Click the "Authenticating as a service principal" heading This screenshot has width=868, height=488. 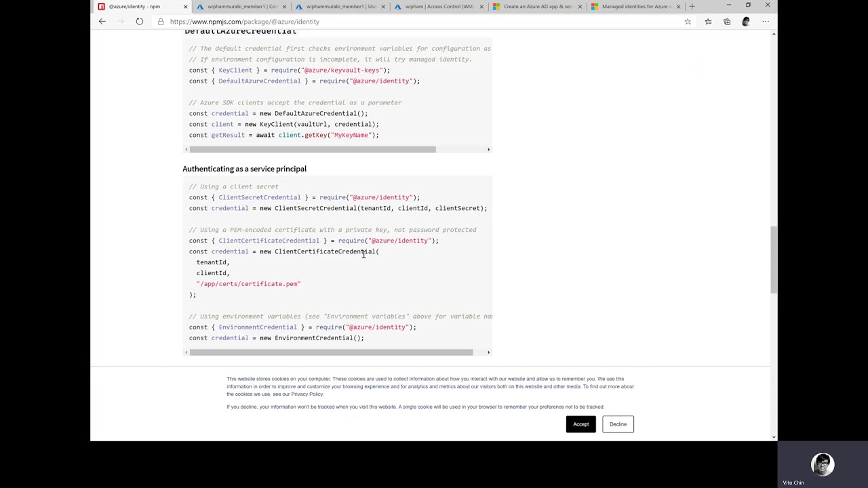point(245,169)
